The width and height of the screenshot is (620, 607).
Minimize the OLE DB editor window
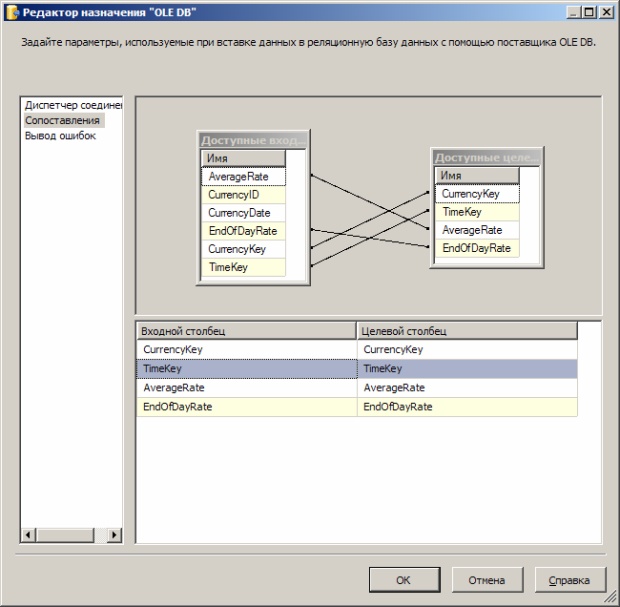click(573, 12)
